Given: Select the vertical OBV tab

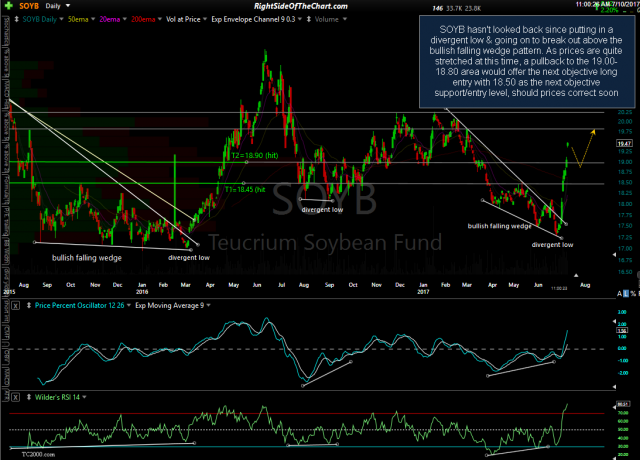Looking at the screenshot, I should pos(6,359).
